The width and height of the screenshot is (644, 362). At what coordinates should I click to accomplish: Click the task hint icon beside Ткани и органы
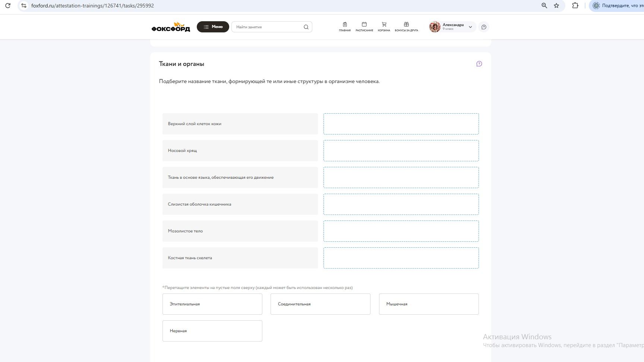479,64
